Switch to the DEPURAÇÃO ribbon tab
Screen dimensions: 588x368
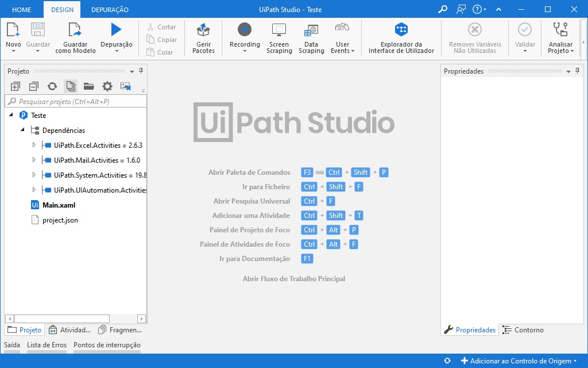(110, 10)
